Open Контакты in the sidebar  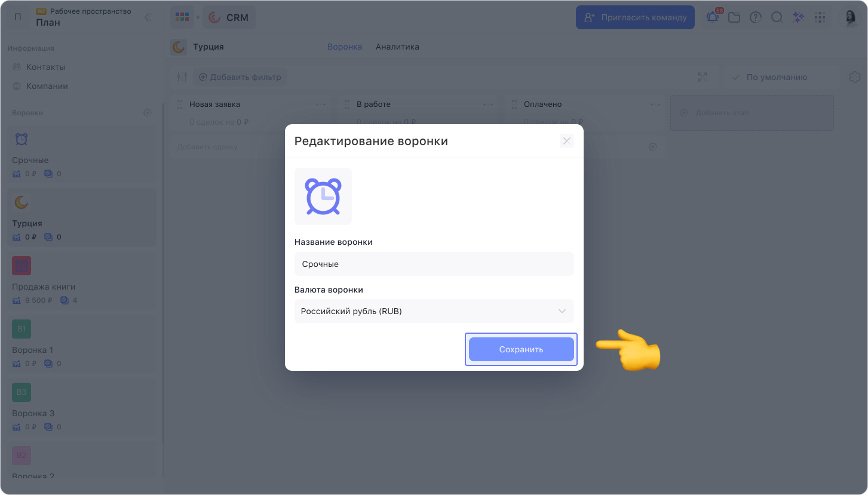pos(45,67)
